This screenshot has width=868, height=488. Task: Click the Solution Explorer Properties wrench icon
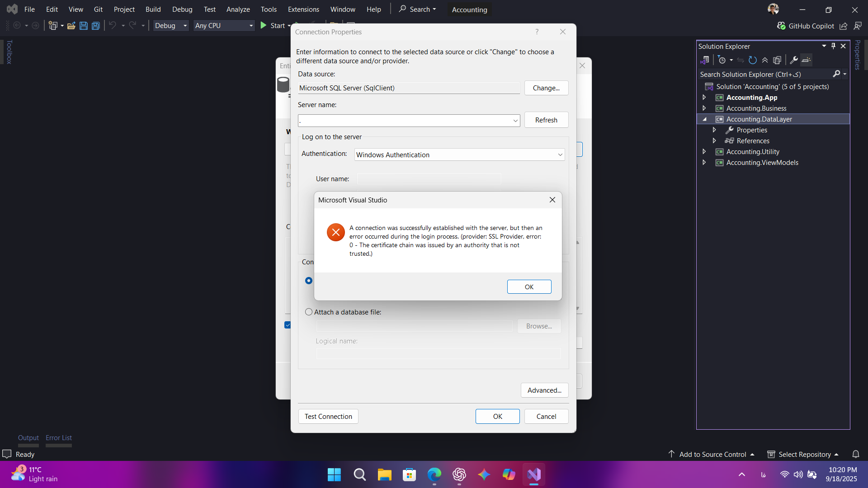point(794,60)
